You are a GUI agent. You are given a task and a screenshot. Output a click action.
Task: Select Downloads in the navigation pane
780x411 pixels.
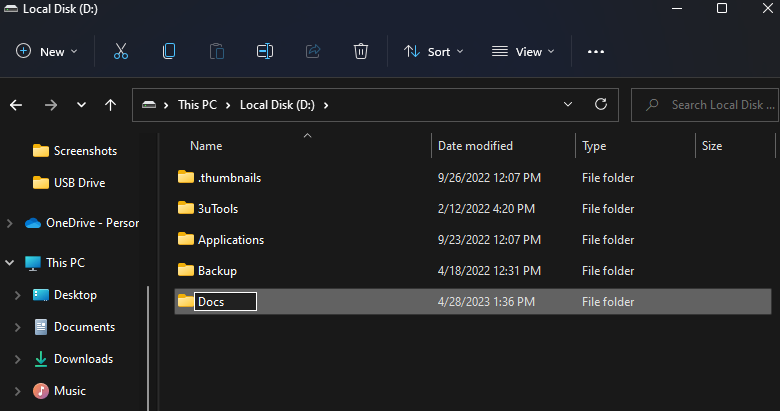click(83, 359)
